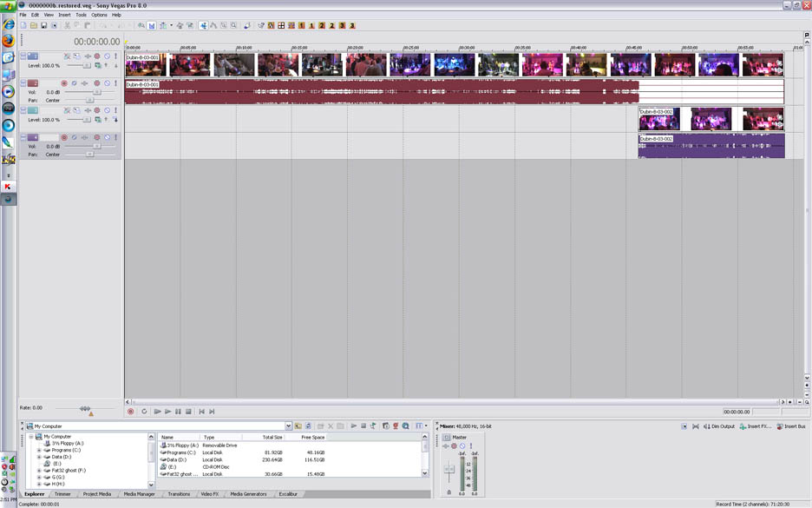The image size is (812, 508).
Task: Click the Open project folder icon
Action: 33,26
